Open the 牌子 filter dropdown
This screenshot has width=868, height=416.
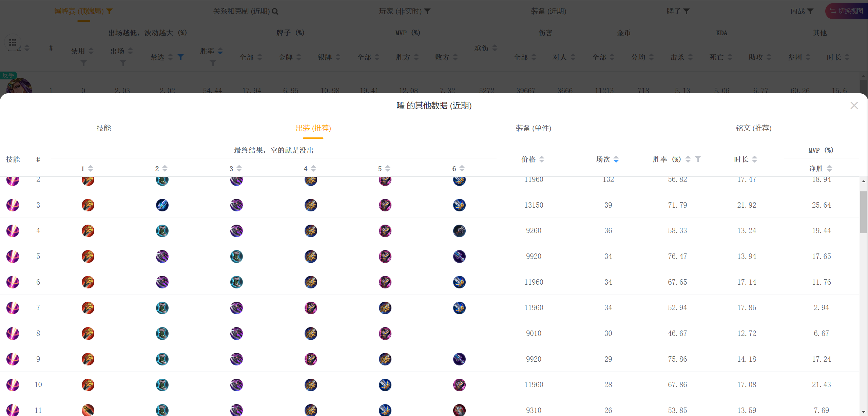pos(686,12)
